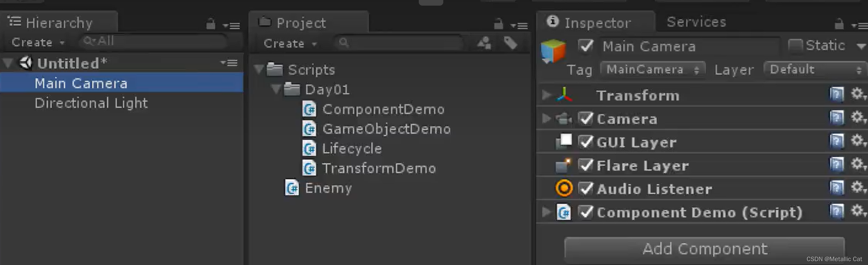
Task: Click the Add Component button
Action: click(x=704, y=249)
